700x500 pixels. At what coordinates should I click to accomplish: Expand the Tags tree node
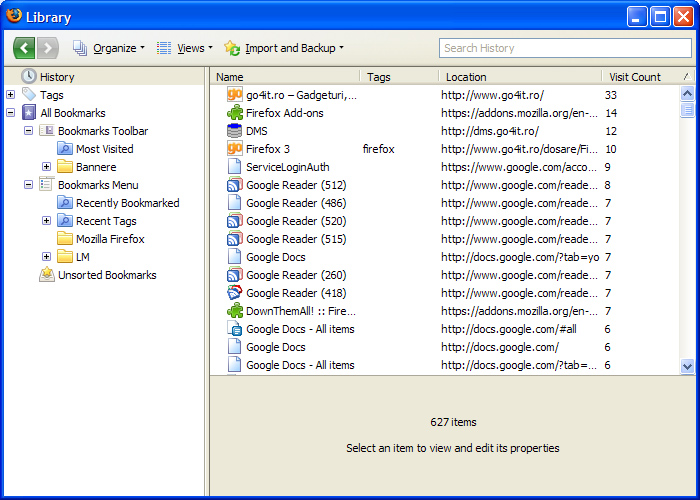(11, 95)
